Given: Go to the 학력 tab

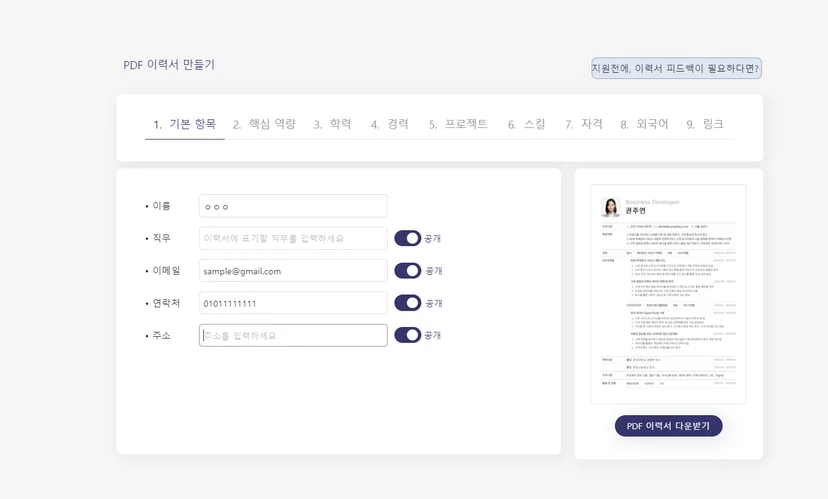Looking at the screenshot, I should coord(332,125).
